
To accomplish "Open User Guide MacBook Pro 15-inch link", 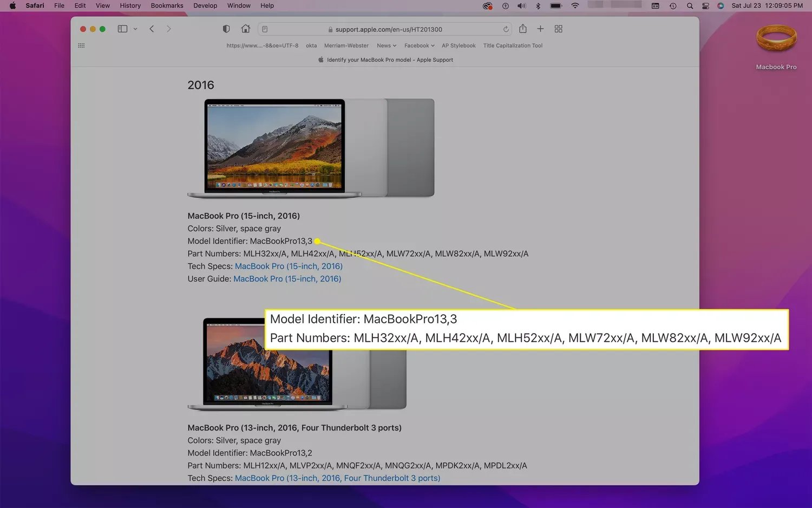I will point(287,279).
